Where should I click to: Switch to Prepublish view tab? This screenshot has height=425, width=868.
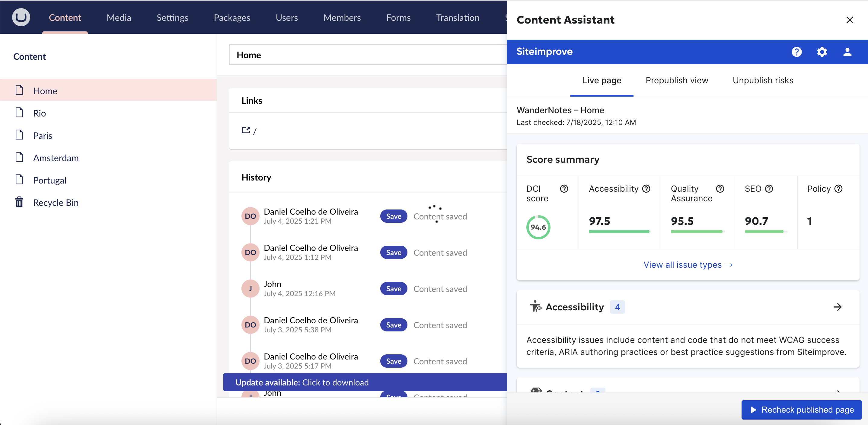pyautogui.click(x=677, y=81)
